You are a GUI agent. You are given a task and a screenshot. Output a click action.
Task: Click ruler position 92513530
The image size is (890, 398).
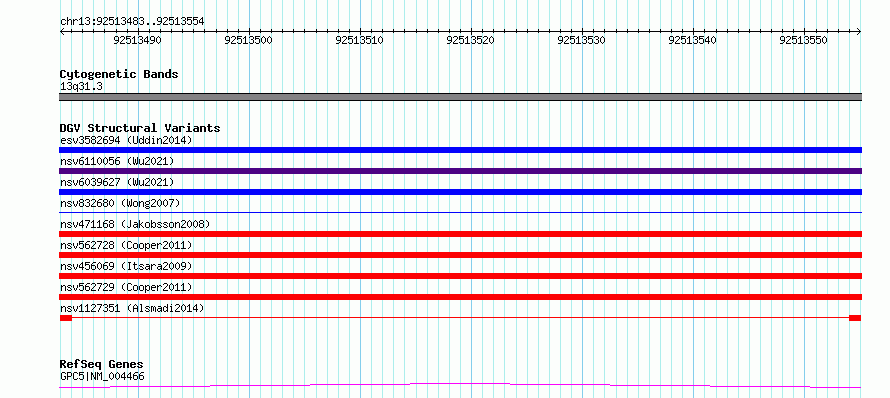[x=582, y=40]
